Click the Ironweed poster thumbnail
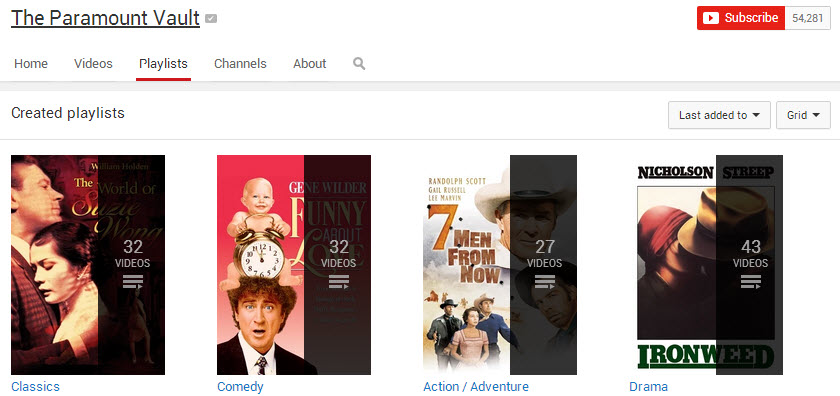This screenshot has height=396, width=840. [x=706, y=265]
